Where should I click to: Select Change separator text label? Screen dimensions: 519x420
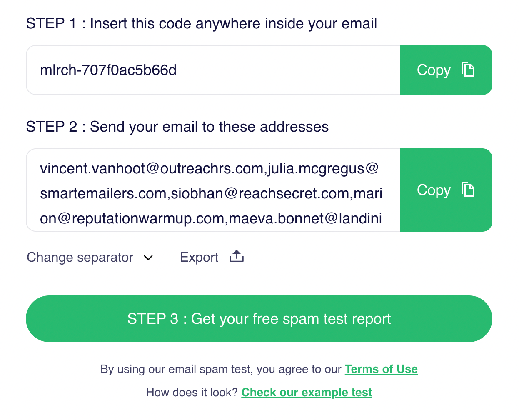coord(80,257)
